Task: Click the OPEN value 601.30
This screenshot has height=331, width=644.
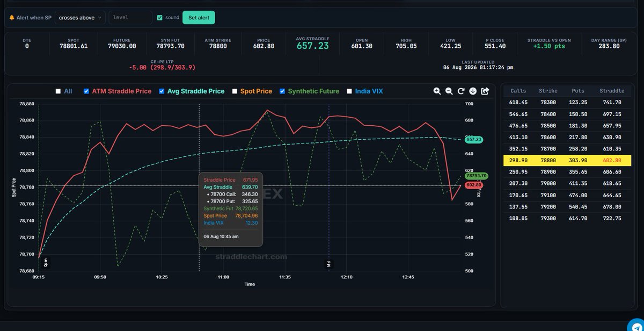Action: point(362,46)
